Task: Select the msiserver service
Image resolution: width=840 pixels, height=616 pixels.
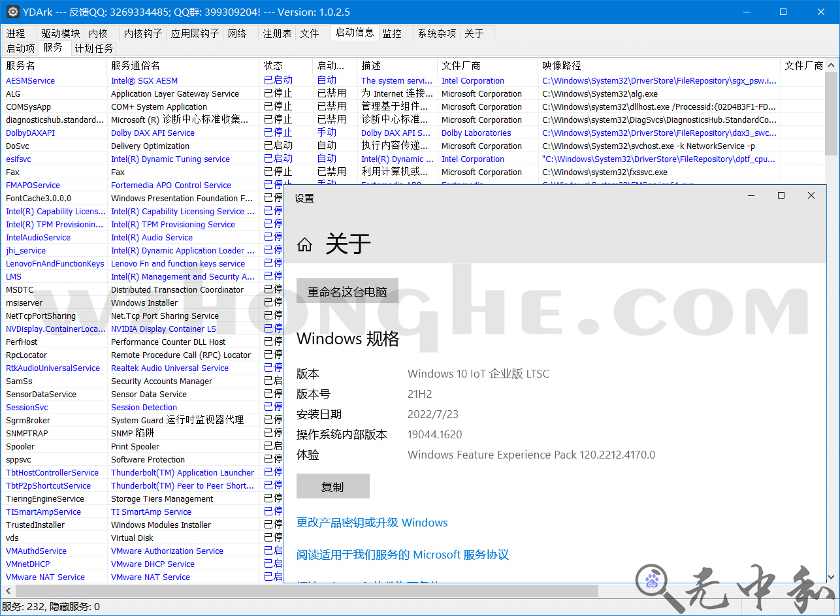Action: pos(142,303)
